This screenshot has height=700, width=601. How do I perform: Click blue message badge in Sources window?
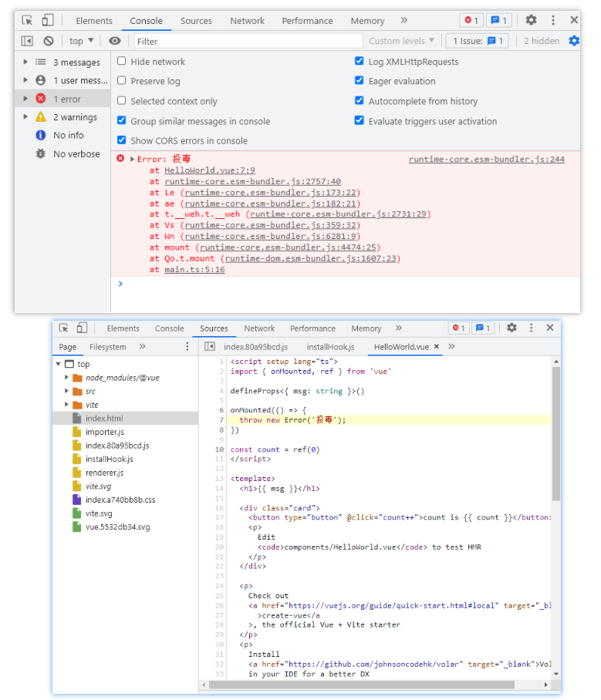pyautogui.click(x=483, y=328)
